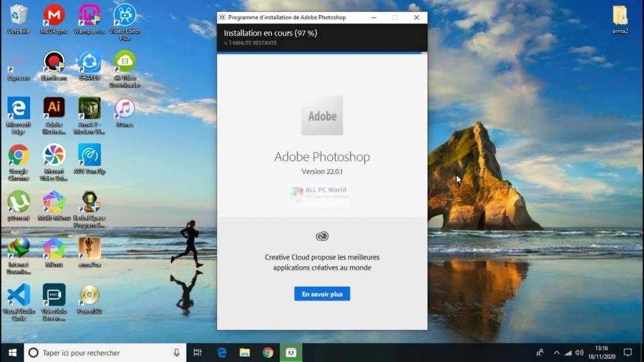Image resolution: width=644 pixels, height=362 pixels.
Task: Open the Adobe Illustrator desktop shortcut
Action: point(54,108)
